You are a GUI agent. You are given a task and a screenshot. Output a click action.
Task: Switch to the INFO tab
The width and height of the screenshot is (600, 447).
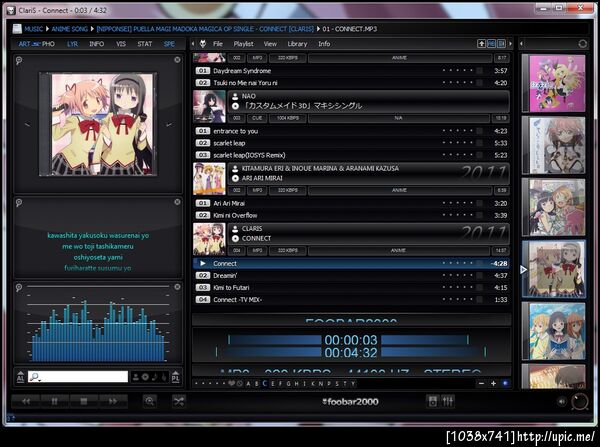96,44
